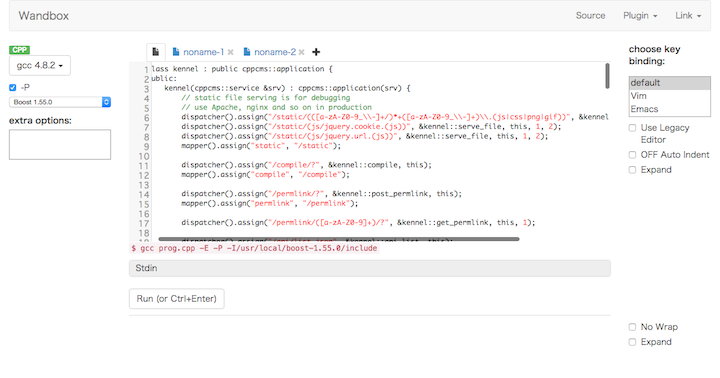Click the dispatcher "/compile/?" code line
Screen dimensions: 720x378
click(x=306, y=165)
